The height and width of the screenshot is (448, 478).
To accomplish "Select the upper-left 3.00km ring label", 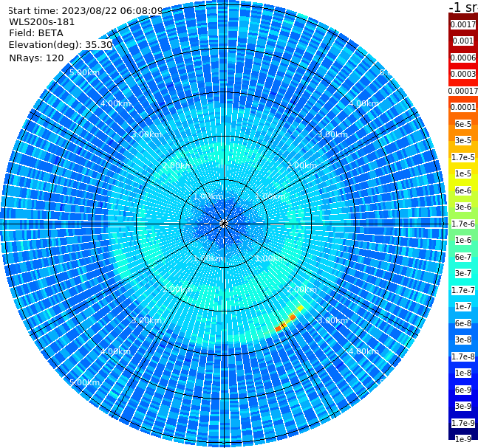I will (146, 134).
